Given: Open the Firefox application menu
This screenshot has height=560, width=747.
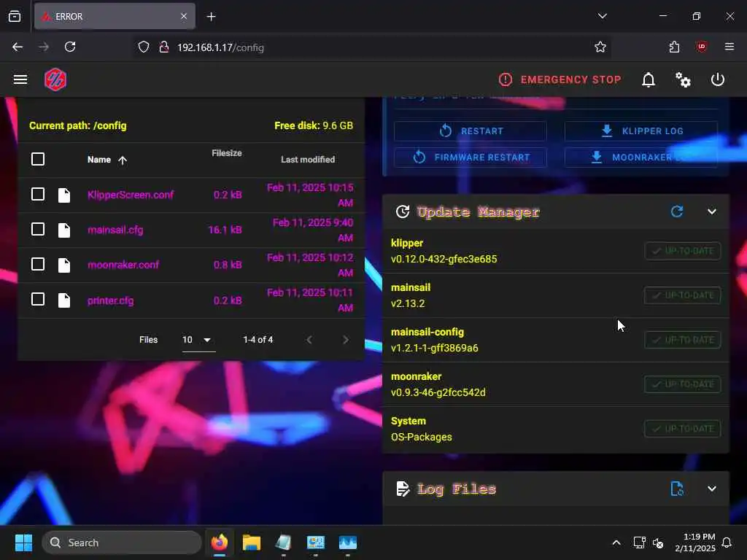Looking at the screenshot, I should [x=729, y=47].
